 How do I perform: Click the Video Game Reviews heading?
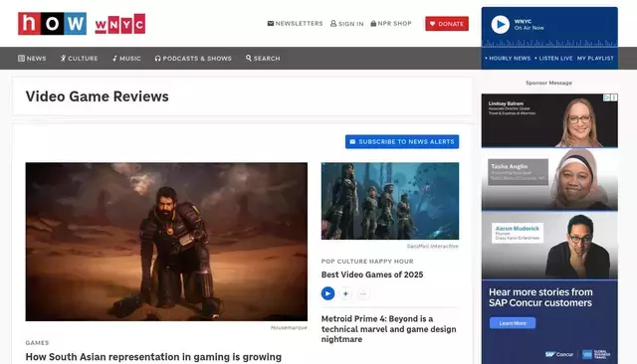[x=98, y=96]
